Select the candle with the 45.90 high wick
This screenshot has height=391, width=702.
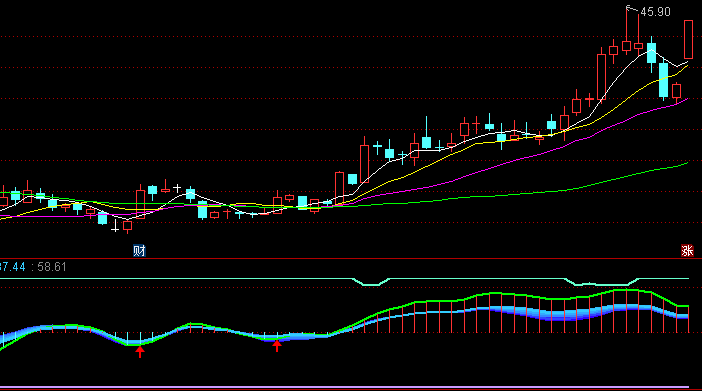click(x=626, y=30)
